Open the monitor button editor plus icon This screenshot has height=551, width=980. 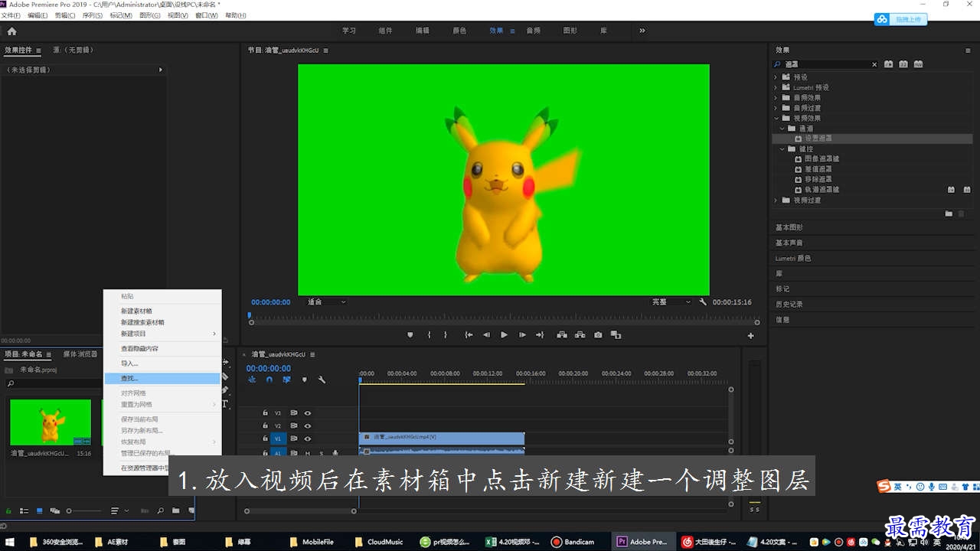750,336
